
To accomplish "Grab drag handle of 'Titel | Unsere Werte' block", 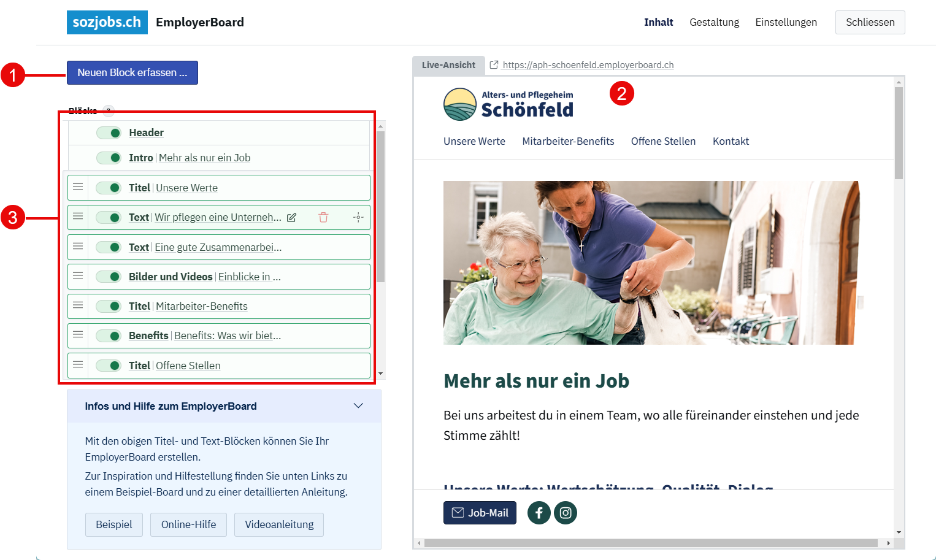I will (78, 187).
